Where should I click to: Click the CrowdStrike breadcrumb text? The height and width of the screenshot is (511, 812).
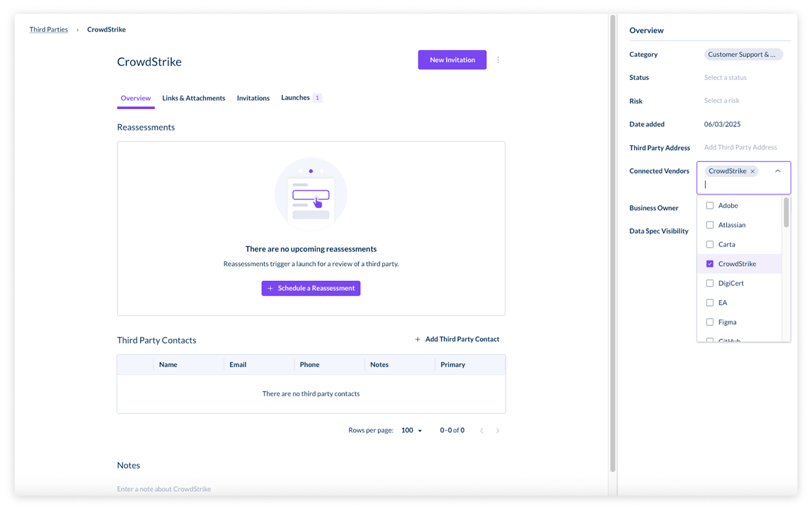(x=107, y=29)
